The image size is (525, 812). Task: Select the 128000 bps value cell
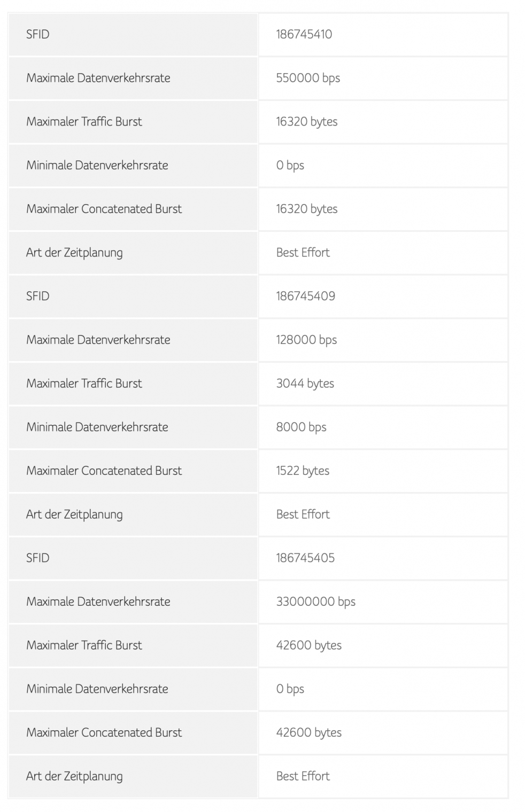[x=306, y=340]
